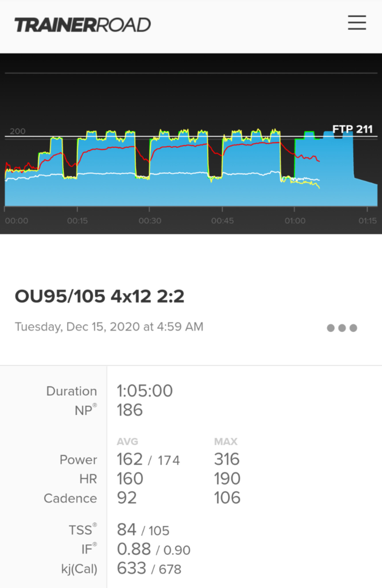This screenshot has width=382, height=588.
Task: Click the TrainerRoad logo
Action: [x=83, y=25]
